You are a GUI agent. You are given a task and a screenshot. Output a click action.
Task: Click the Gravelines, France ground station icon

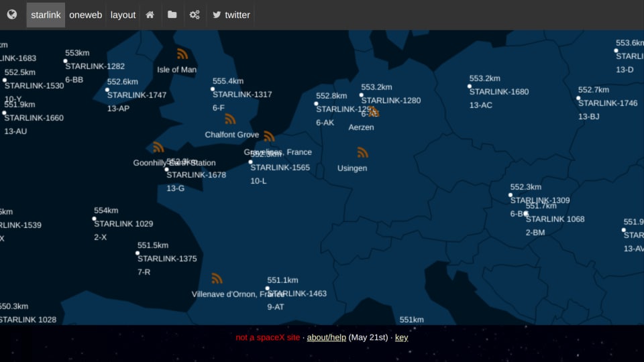coord(269,136)
